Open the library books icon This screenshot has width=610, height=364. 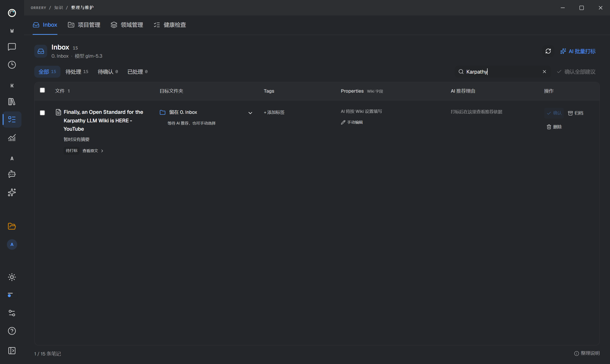point(12,102)
